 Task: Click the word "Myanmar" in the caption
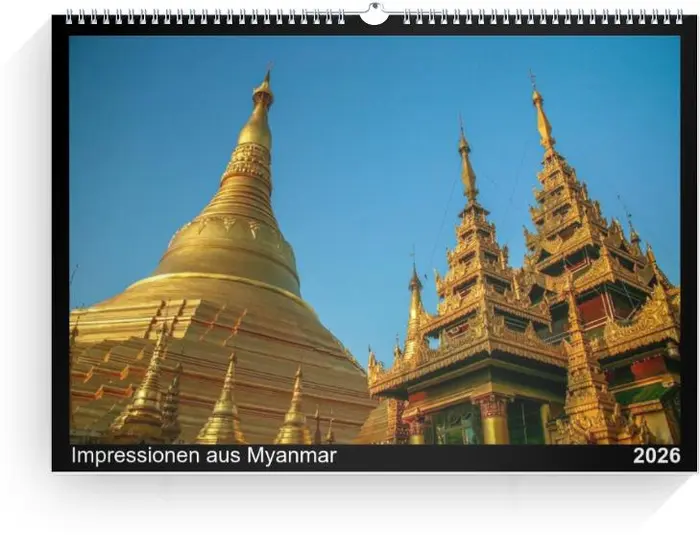pos(291,456)
